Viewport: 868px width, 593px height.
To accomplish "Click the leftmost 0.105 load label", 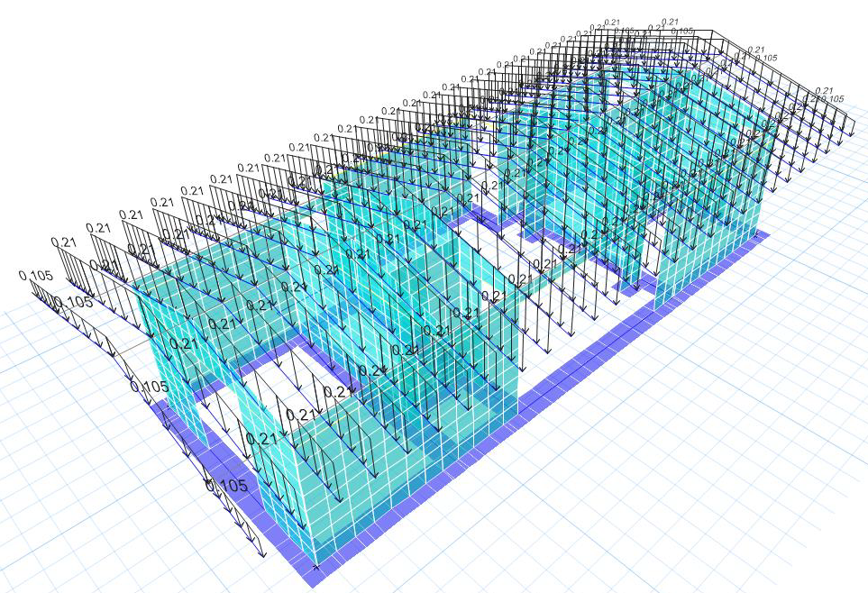I will pos(35,276).
